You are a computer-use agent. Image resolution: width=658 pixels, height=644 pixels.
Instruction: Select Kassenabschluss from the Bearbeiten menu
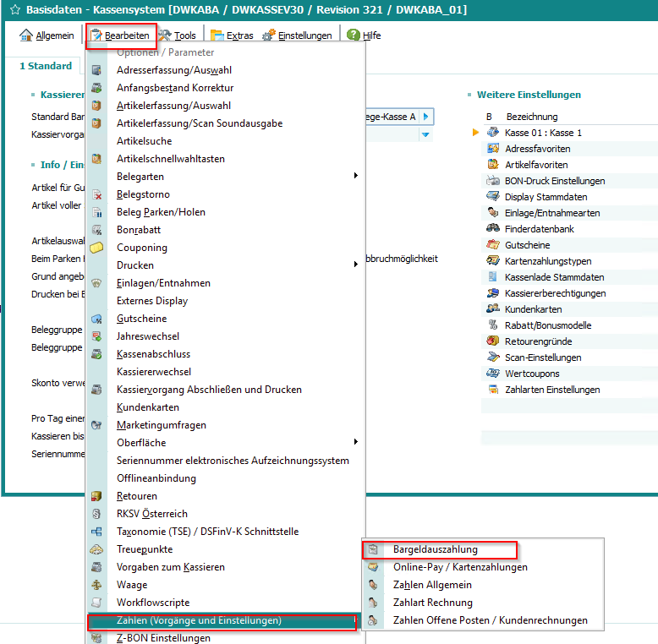click(x=153, y=354)
